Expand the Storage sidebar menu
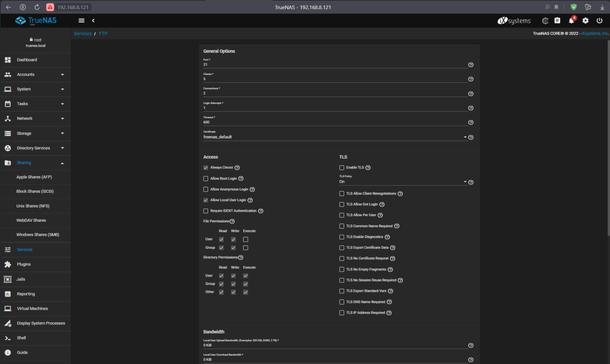 [35, 133]
